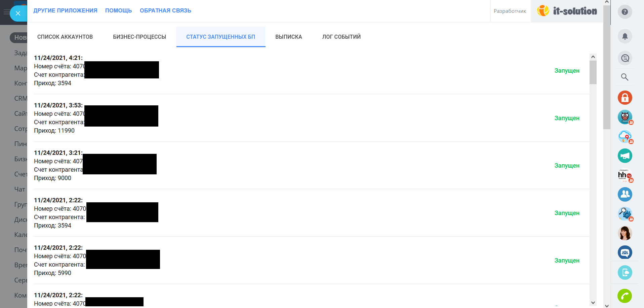
Task: Open the ОБРАТНАЯ СВЯЗЬ link
Action: pyautogui.click(x=165, y=11)
